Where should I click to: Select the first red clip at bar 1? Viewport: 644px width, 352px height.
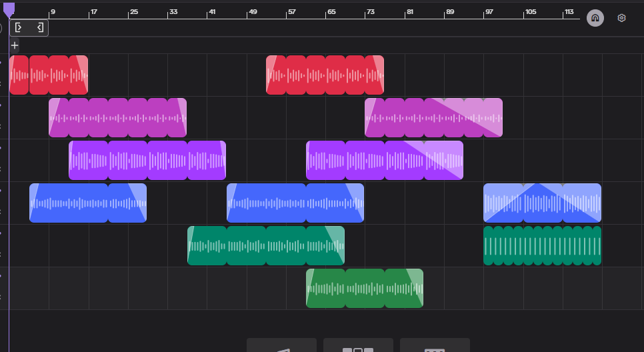(49, 75)
